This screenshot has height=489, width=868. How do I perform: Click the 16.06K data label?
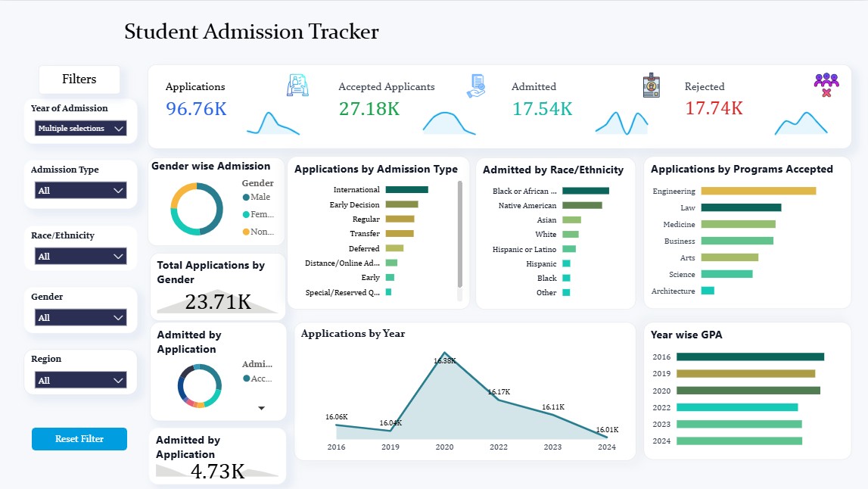click(x=337, y=416)
